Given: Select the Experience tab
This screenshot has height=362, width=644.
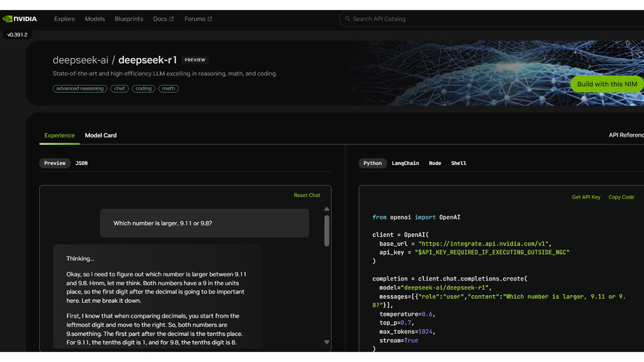Looking at the screenshot, I should click(60, 135).
